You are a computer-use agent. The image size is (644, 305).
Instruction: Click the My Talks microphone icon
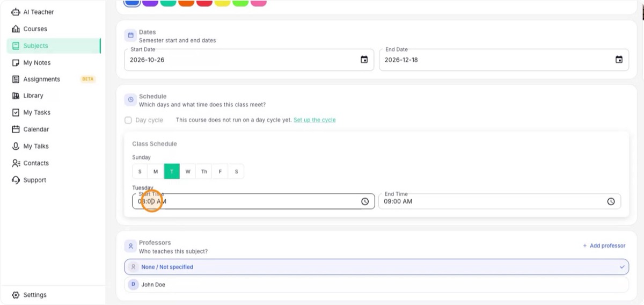tap(16, 146)
